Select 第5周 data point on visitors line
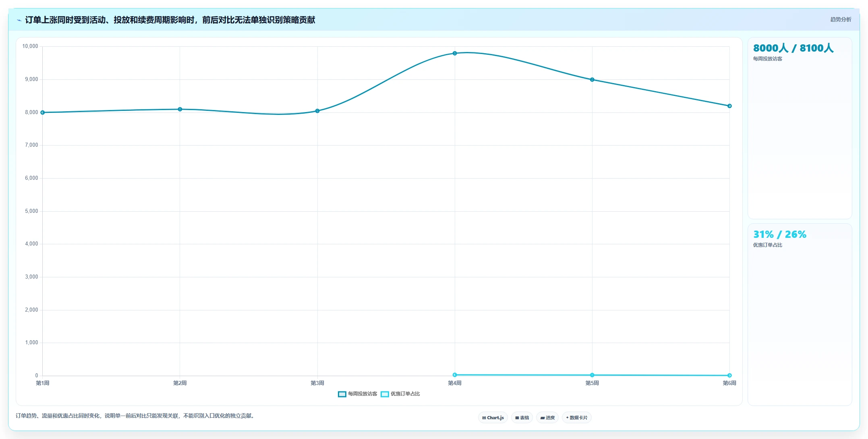This screenshot has height=439, width=868. 592,80
